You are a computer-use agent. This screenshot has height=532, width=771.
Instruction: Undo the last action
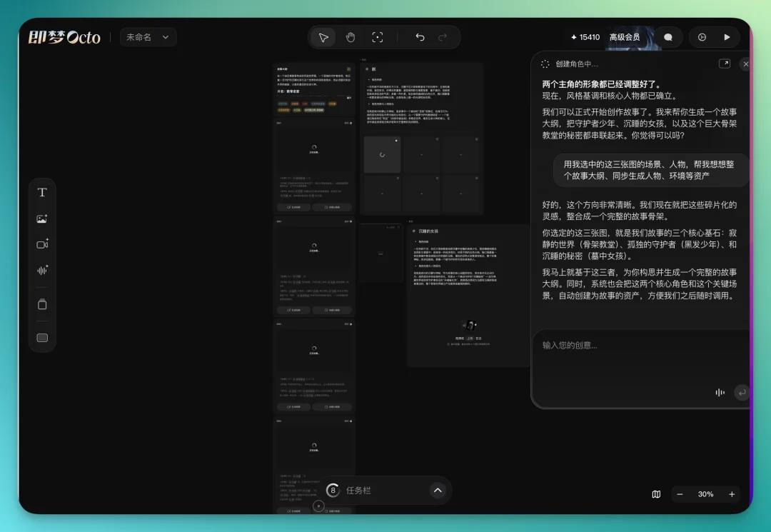(420, 36)
